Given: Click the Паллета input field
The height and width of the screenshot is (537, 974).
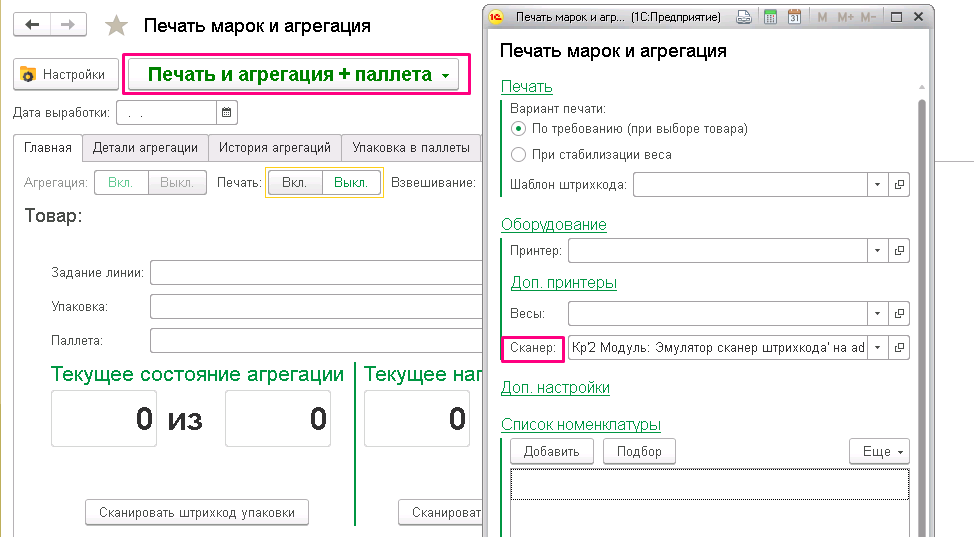Looking at the screenshot, I should click(316, 341).
